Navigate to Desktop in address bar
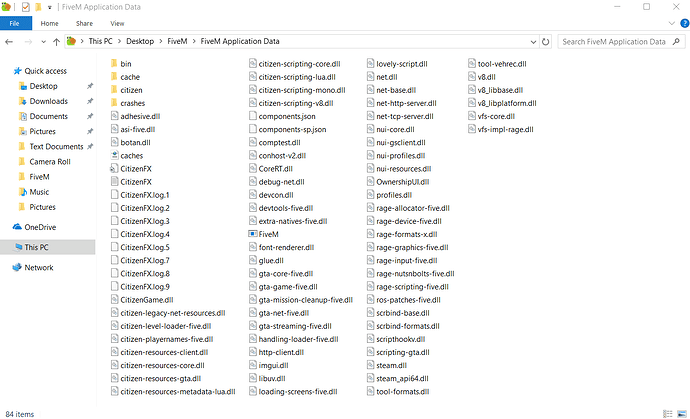Viewport: 690px width, 419px height. click(x=140, y=41)
